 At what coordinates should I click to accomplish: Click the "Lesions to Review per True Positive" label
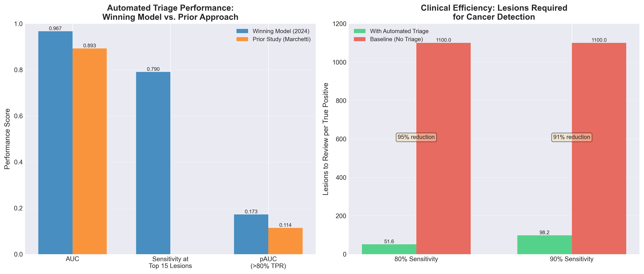tap(325, 139)
